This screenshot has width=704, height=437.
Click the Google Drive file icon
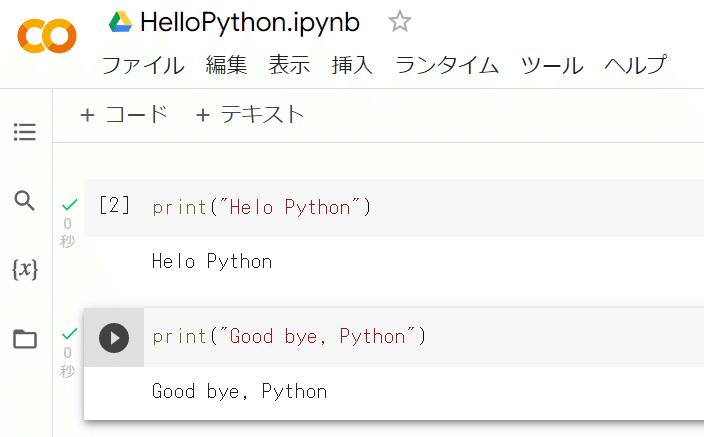pos(121,22)
